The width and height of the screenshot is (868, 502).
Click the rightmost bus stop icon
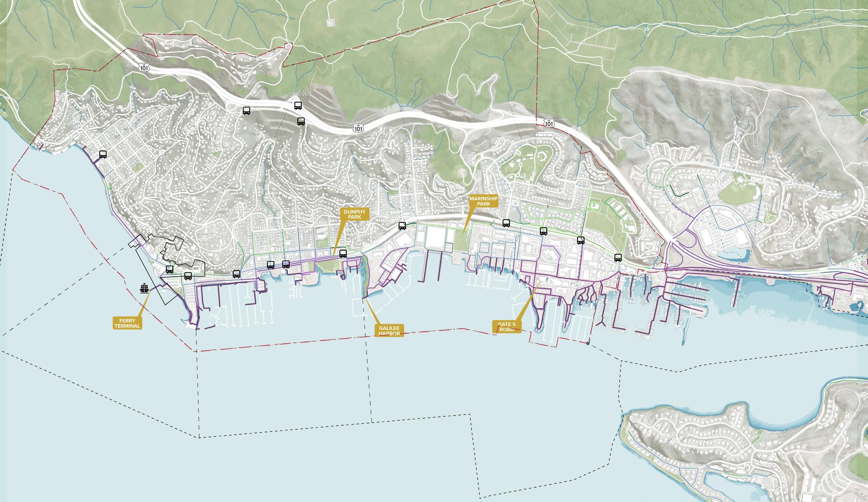click(x=618, y=258)
